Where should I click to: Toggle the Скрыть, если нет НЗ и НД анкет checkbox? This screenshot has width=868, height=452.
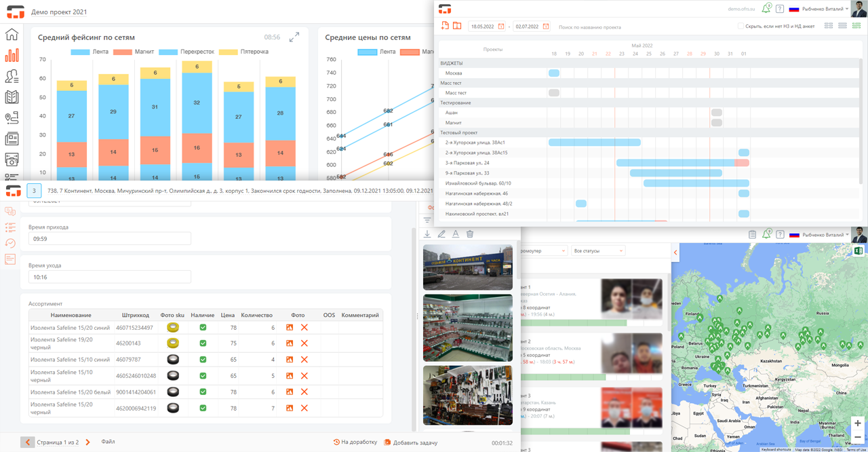[741, 26]
